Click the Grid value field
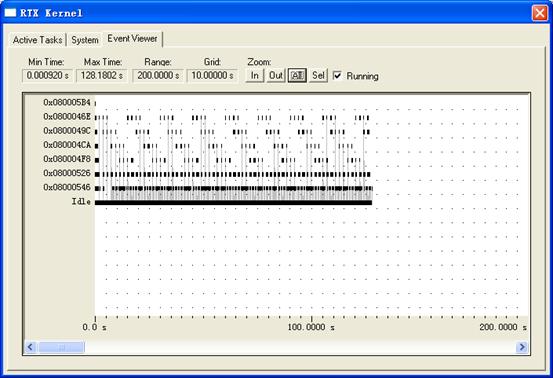Image resolution: width=553 pixels, height=378 pixels. pos(212,76)
